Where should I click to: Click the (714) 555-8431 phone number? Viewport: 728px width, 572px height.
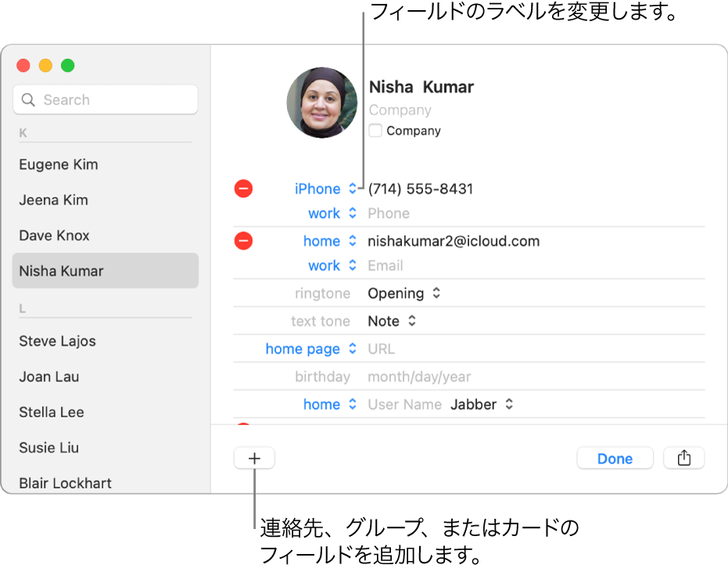[421, 189]
